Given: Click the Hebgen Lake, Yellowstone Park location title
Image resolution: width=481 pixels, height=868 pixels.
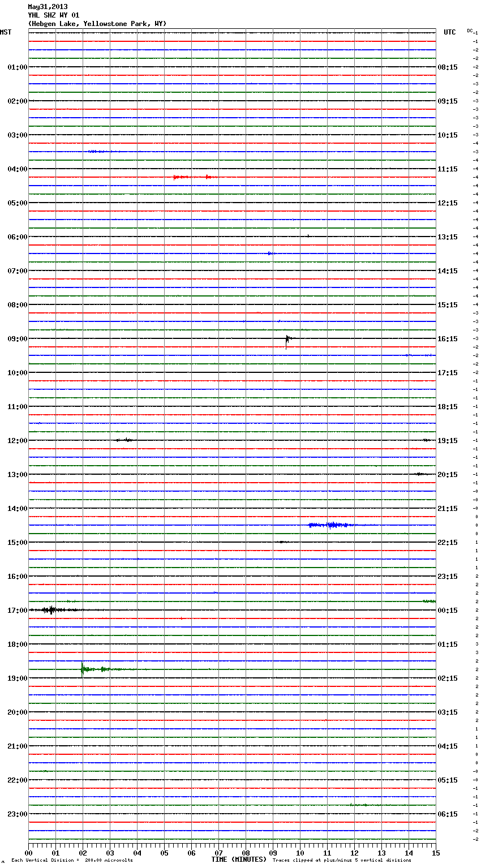Looking at the screenshot, I should (x=97, y=24).
